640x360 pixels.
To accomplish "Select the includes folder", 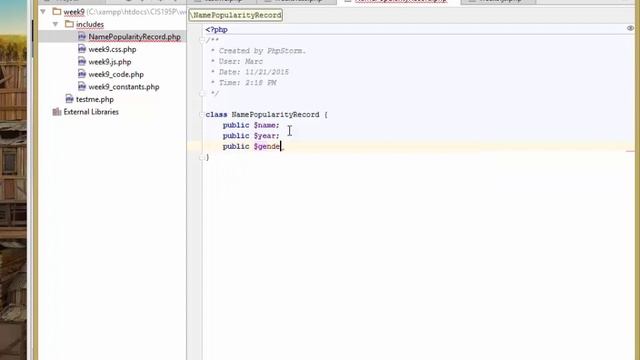I will point(90,24).
